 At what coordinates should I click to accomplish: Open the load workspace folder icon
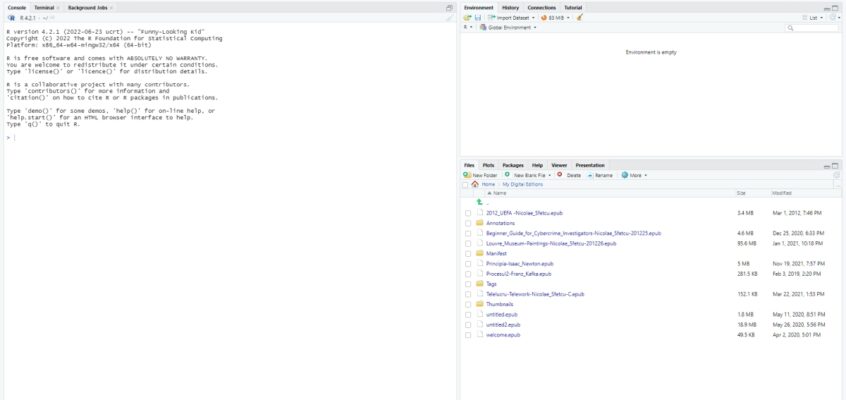tap(467, 18)
